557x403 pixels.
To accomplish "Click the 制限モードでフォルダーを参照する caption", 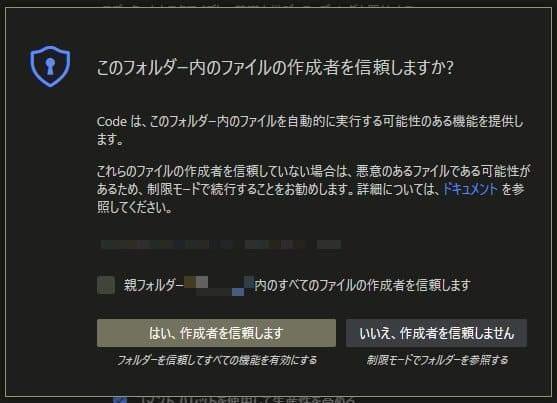I will pyautogui.click(x=437, y=360).
